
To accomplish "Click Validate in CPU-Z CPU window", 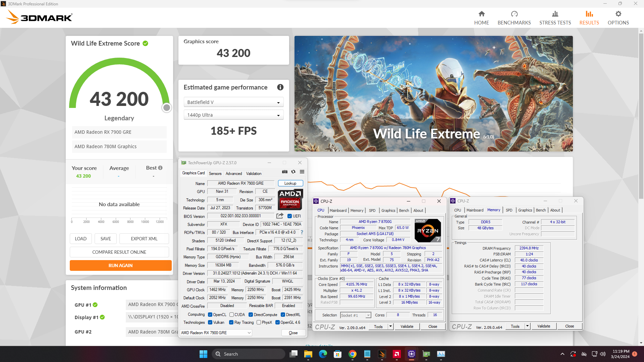I will coord(407,326).
